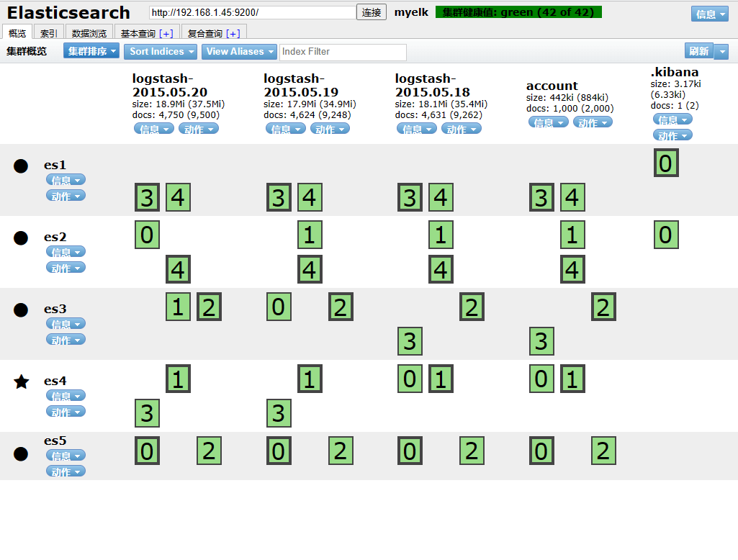Select shard 0 of logstash-2015.05.20 on es2

tap(147, 235)
